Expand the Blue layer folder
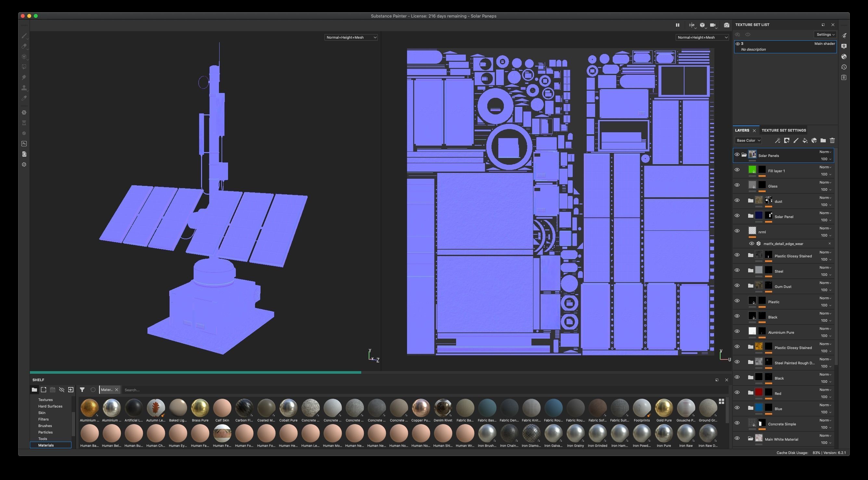The width and height of the screenshot is (868, 480). 750,408
